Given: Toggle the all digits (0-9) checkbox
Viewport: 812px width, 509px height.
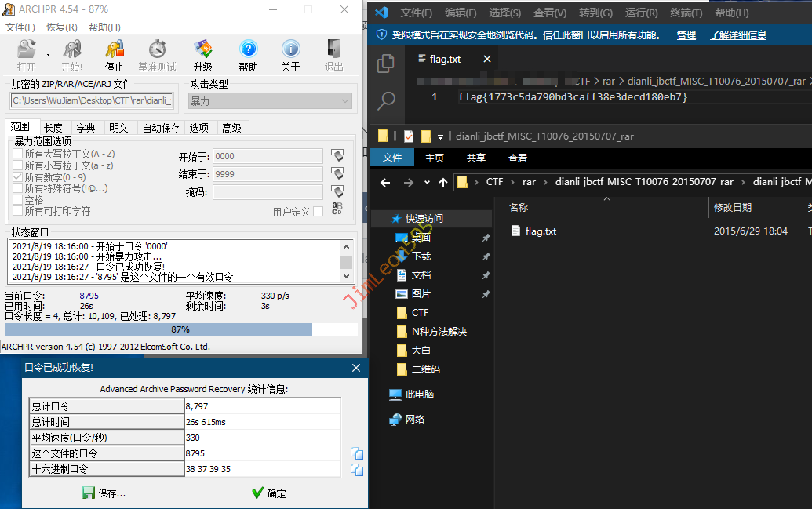Looking at the screenshot, I should click(x=18, y=177).
